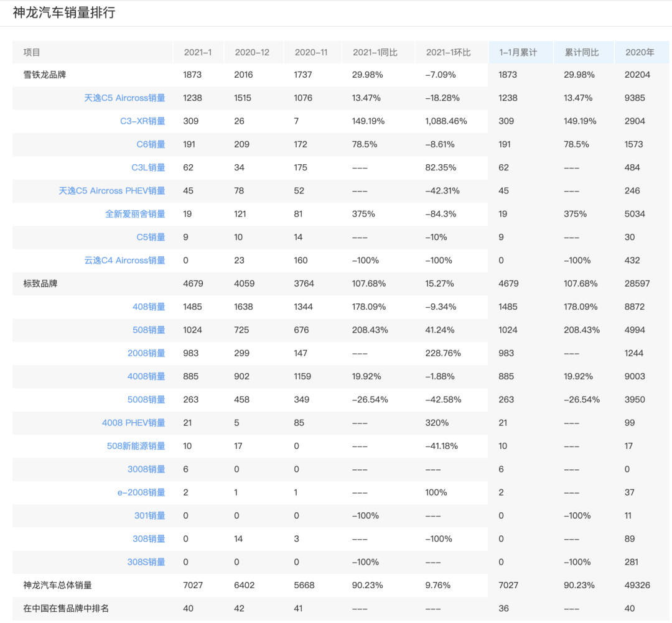The image size is (672, 623).
Task: Click the 9.76% value in total row
Action: 438,585
